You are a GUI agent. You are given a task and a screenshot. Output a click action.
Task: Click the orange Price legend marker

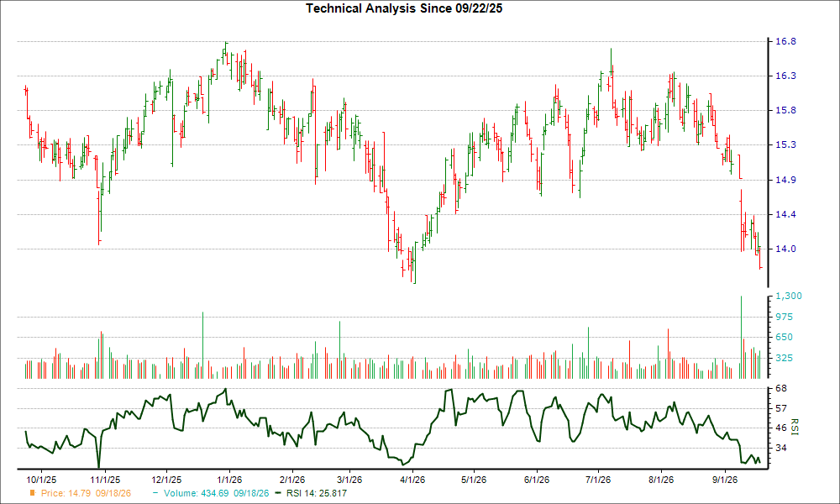click(32, 493)
